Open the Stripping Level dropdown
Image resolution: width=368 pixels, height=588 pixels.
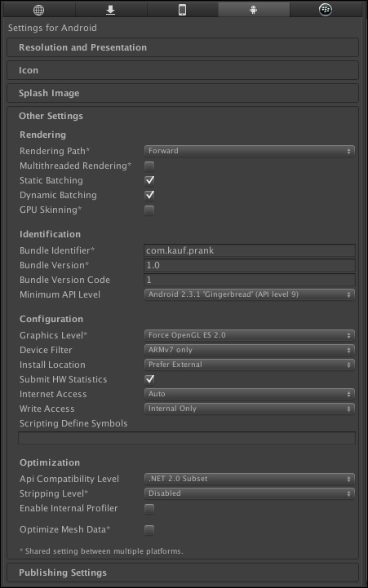point(250,493)
